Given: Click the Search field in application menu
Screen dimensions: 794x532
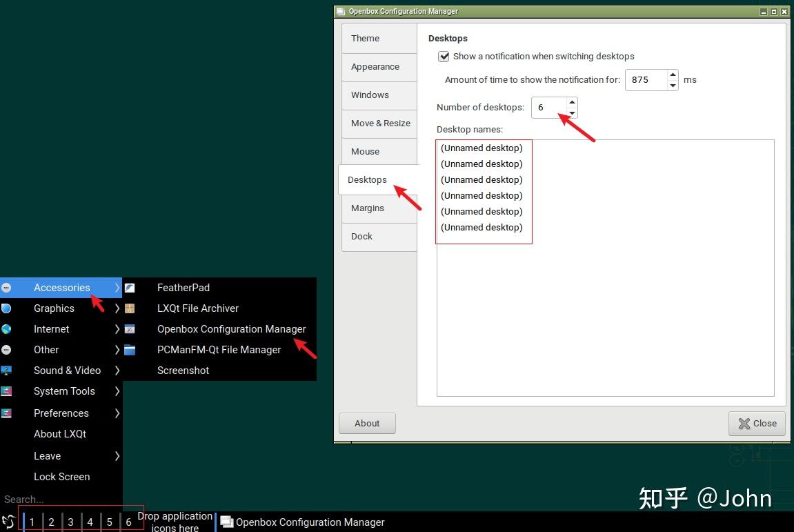Looking at the screenshot, I should [61, 500].
